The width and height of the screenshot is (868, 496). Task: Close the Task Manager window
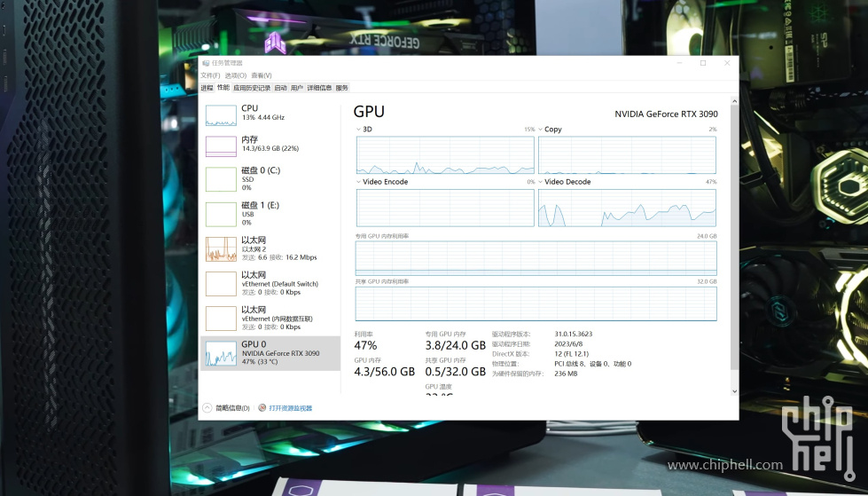[x=727, y=63]
